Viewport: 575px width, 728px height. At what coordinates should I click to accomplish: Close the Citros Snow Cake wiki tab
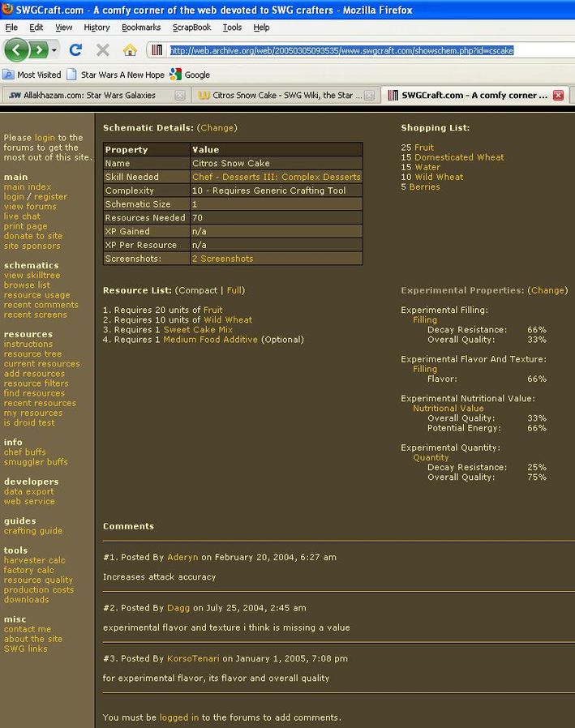[369, 96]
